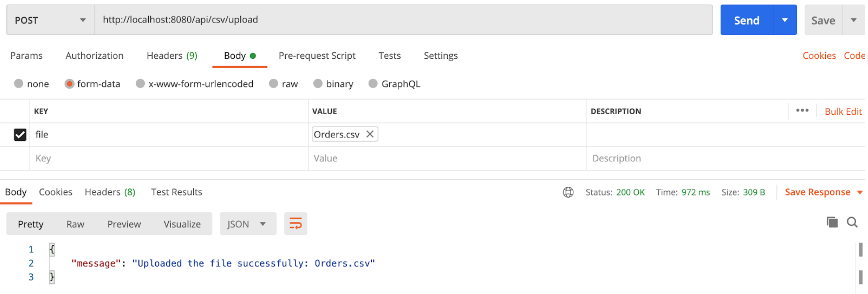868x294 pixels.
Task: Open the JSON format dropdown
Action: tap(248, 224)
